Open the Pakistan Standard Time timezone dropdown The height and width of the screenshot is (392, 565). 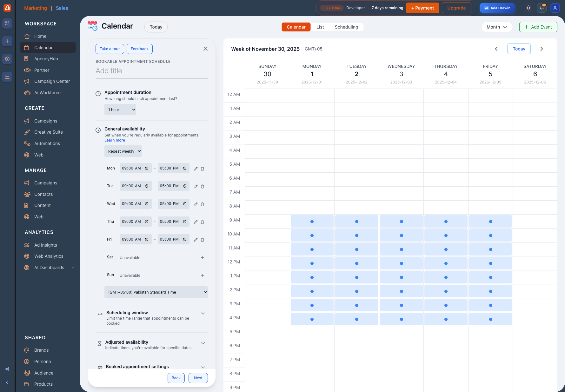(x=156, y=292)
